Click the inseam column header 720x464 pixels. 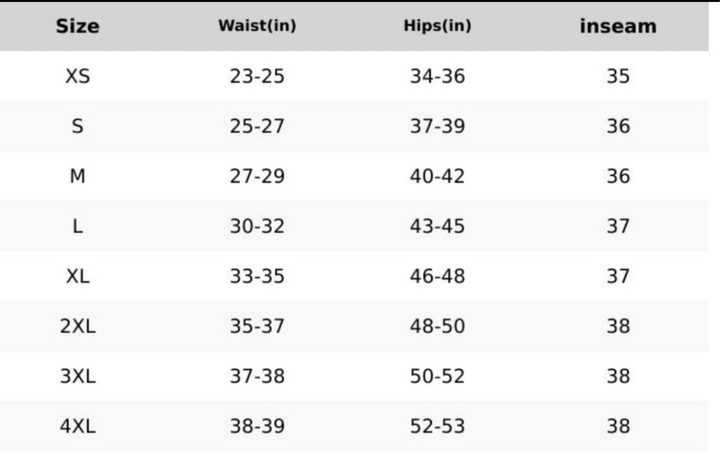tap(618, 26)
